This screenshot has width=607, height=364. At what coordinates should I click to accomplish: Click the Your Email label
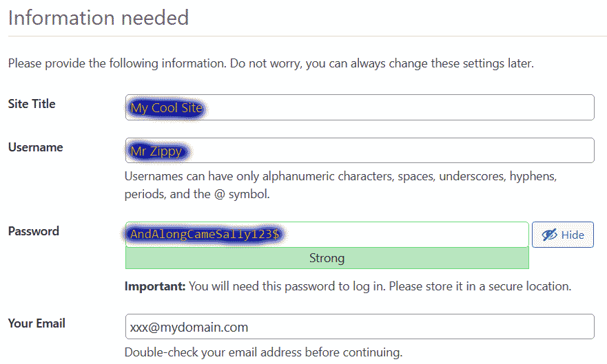[x=37, y=323]
